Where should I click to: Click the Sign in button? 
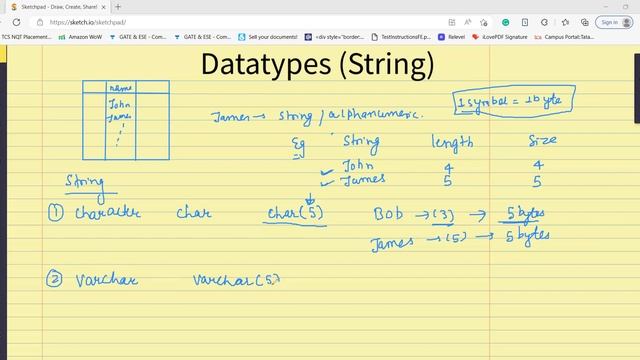(614, 22)
